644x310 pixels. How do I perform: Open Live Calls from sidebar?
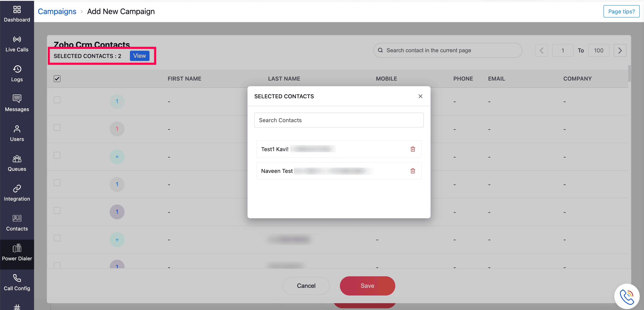pos(17,44)
